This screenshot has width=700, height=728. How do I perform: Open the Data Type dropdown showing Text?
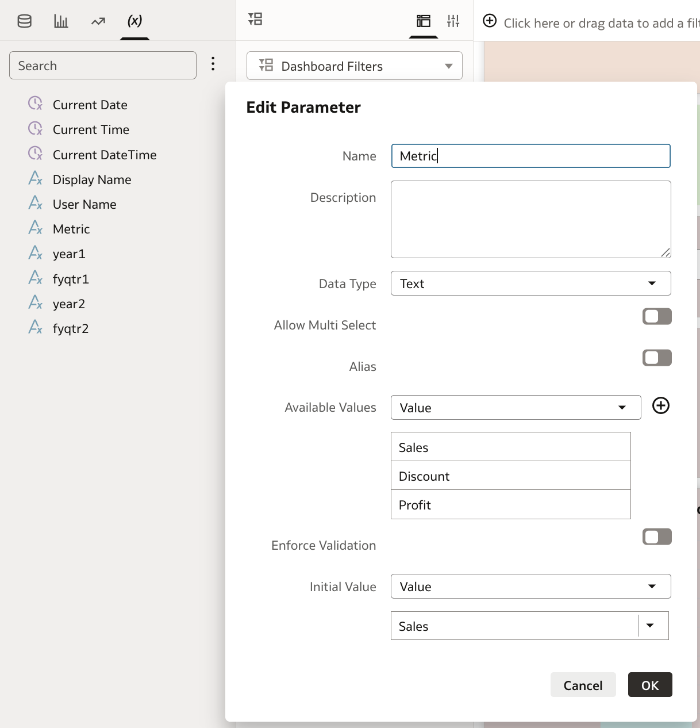tap(530, 283)
